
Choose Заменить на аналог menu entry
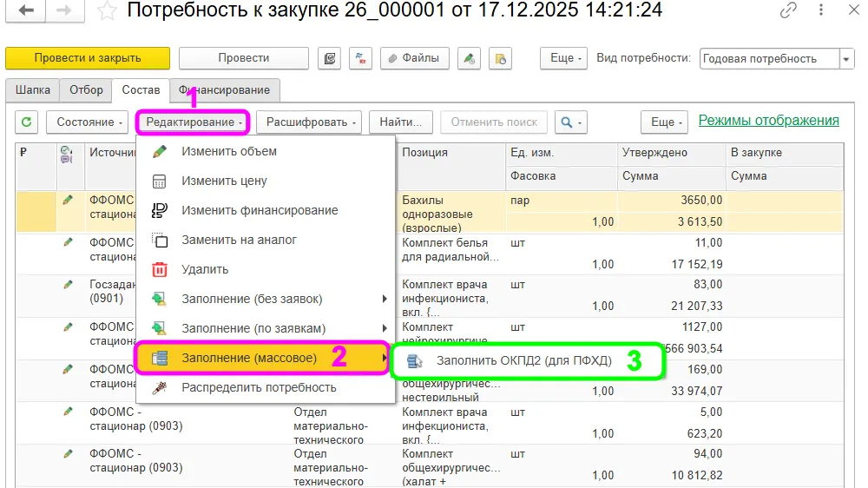266,240
